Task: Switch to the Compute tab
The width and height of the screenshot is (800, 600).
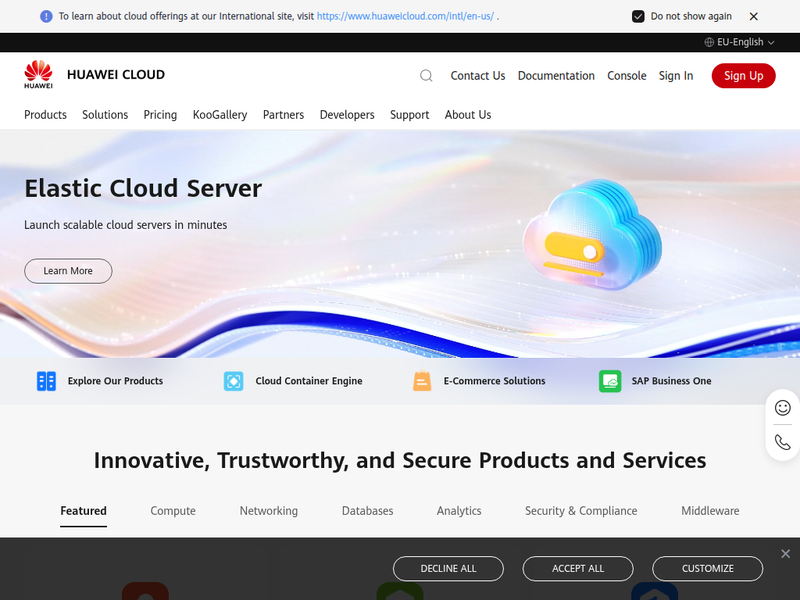Action: (x=173, y=511)
